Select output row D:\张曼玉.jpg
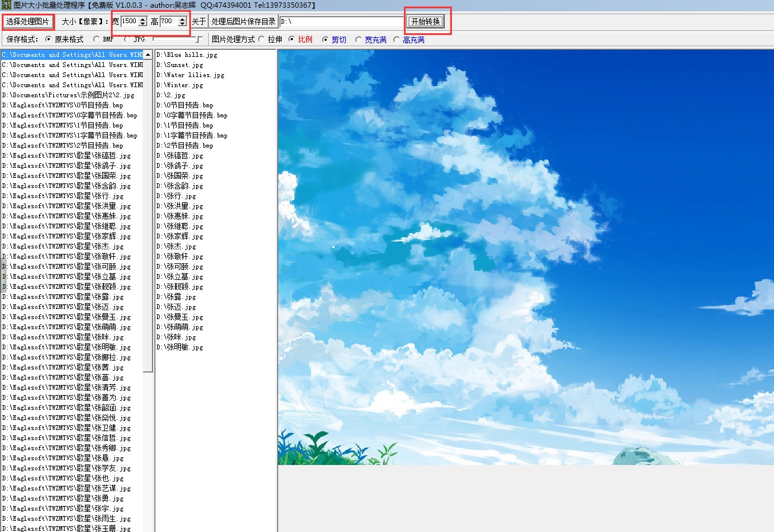This screenshot has height=532, width=774. [216, 317]
